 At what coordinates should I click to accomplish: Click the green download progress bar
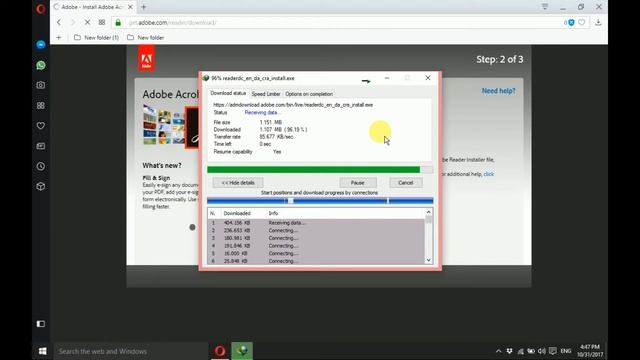point(320,169)
